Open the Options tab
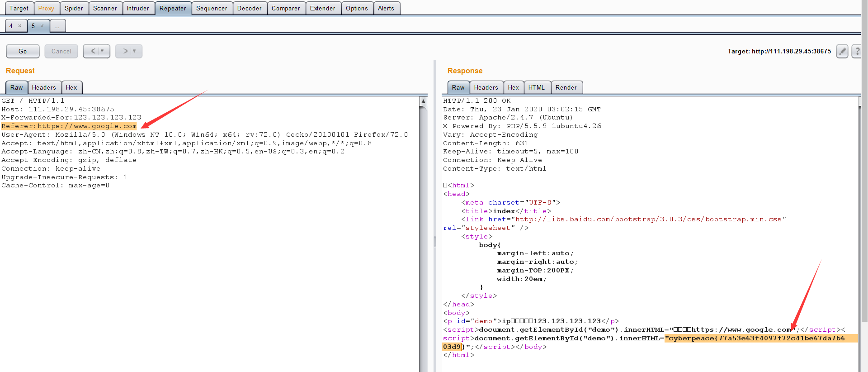Viewport: 868px width, 372px height. pos(357,8)
